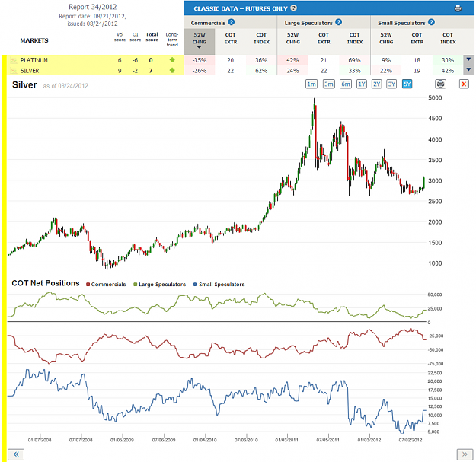Click the Silver row chart icon
This screenshot has height=462, width=476.
click(13, 71)
